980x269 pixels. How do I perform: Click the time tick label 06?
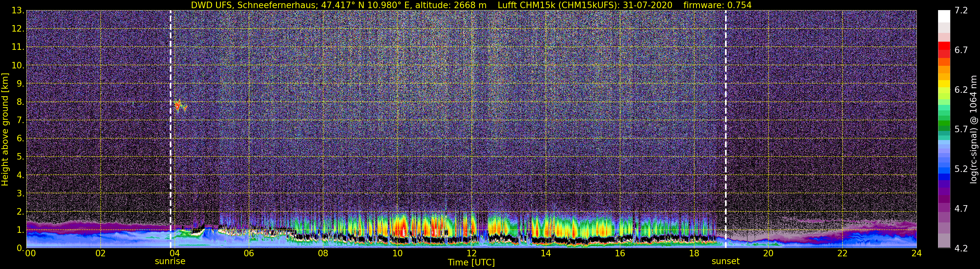(248, 254)
